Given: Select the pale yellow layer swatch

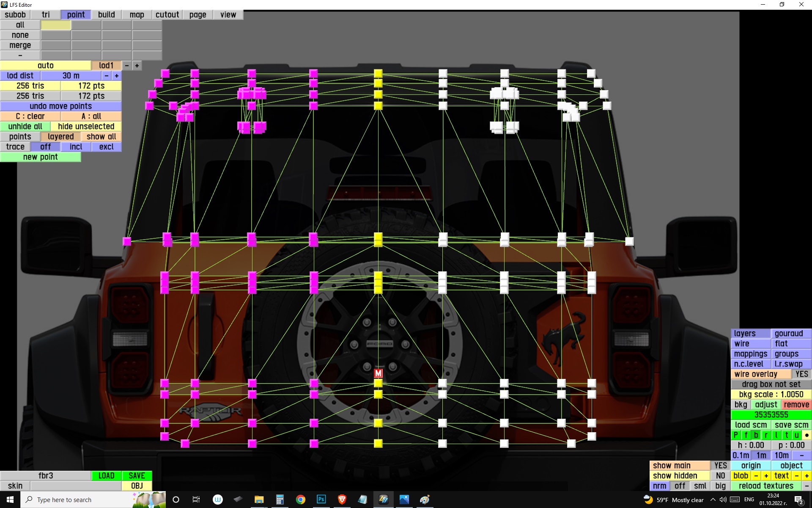Looking at the screenshot, I should pos(56,25).
